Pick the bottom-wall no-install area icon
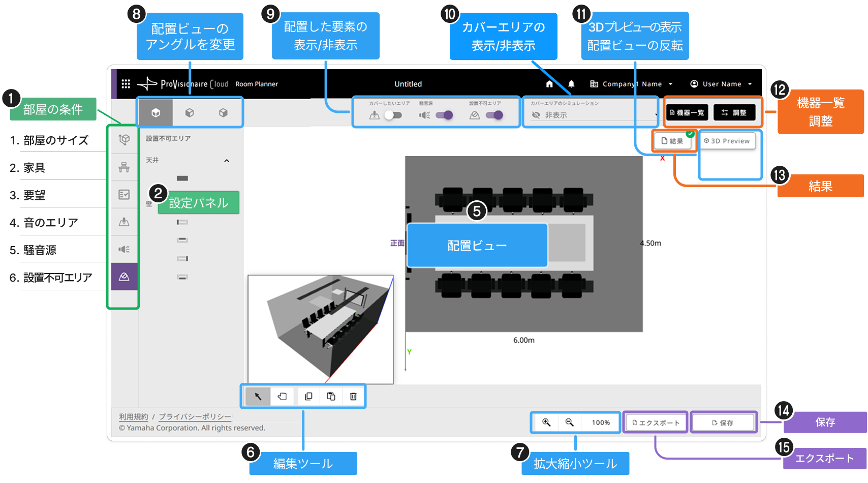 [x=182, y=277]
